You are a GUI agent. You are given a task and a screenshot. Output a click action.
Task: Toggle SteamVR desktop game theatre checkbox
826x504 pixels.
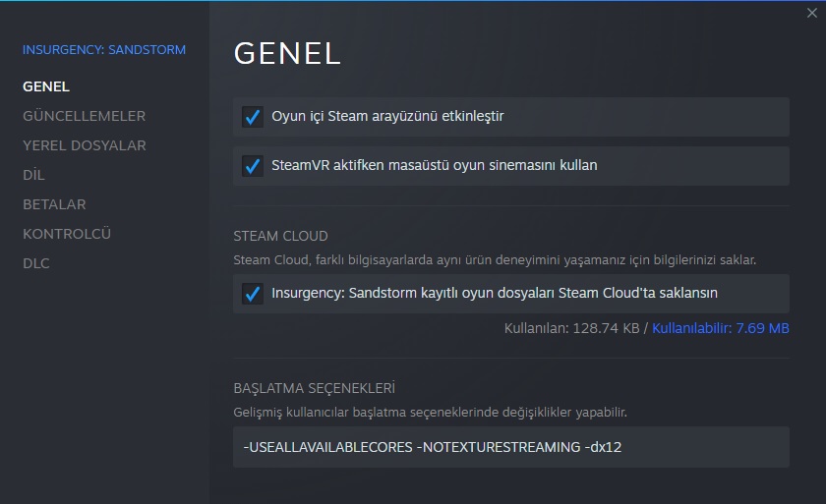(253, 166)
